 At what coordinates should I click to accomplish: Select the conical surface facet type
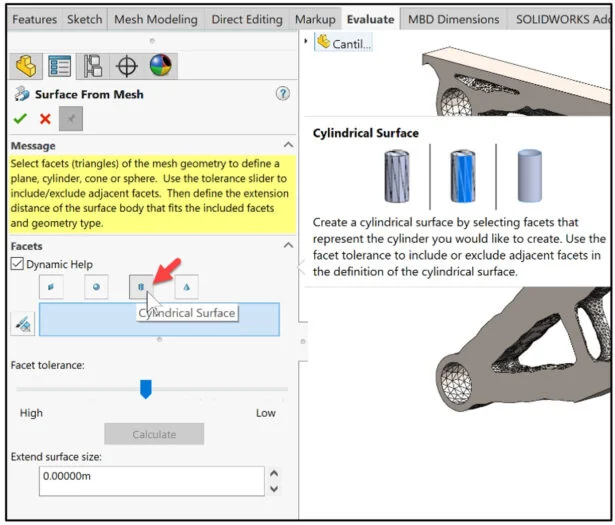pos(186,287)
